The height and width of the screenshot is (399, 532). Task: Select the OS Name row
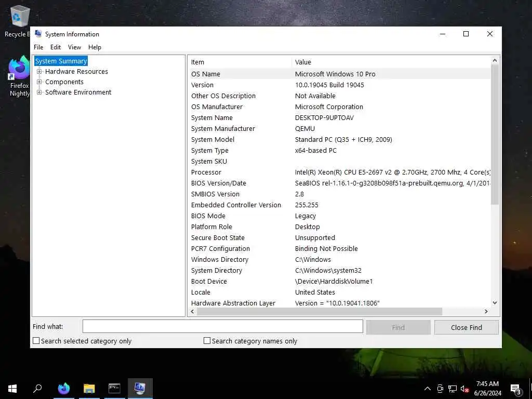pyautogui.click(x=339, y=74)
